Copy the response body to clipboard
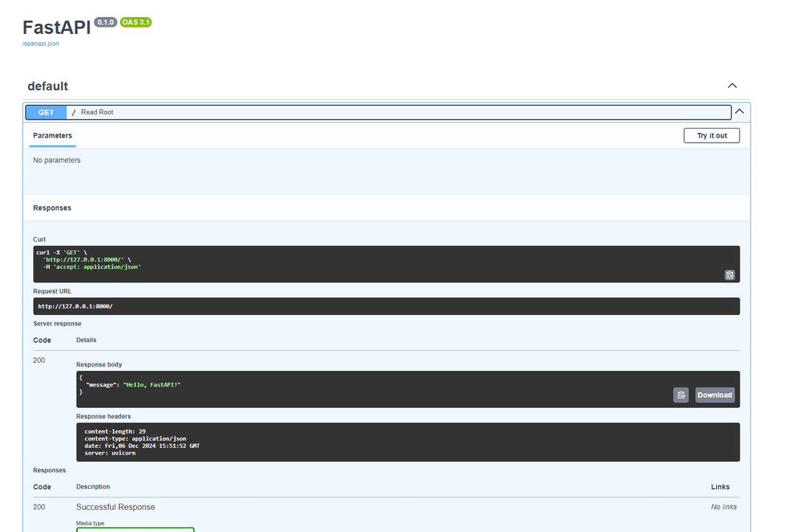The image size is (798, 532). (681, 395)
